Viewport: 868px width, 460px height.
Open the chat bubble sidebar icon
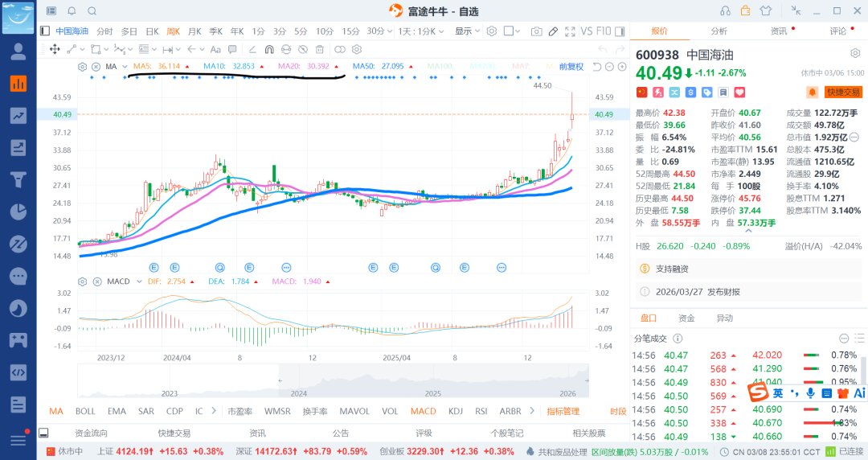tap(18, 276)
